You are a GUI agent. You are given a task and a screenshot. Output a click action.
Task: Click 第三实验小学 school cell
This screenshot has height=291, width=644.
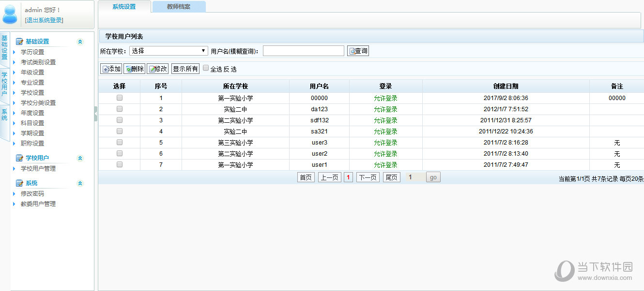[235, 143]
